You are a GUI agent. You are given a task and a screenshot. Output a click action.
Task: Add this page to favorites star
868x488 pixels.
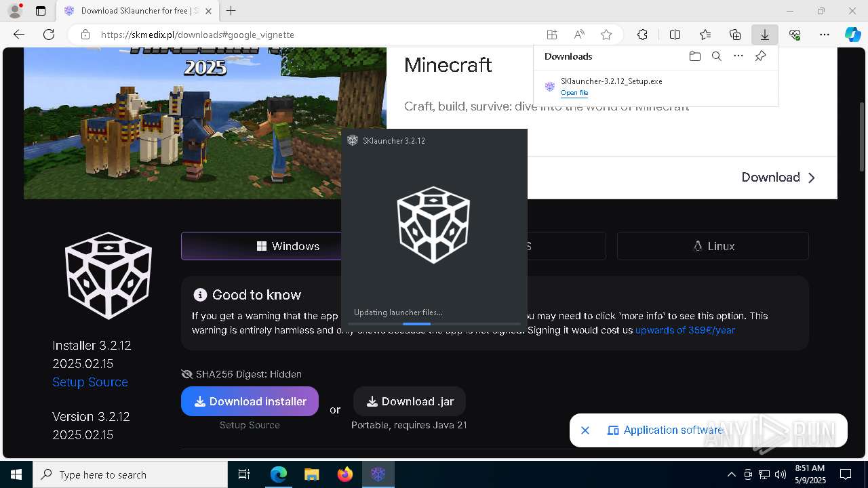[606, 35]
